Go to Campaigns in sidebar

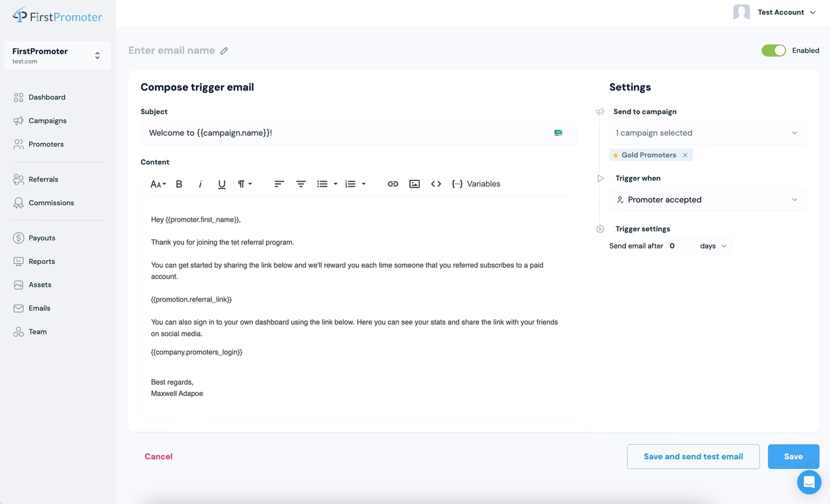[48, 120]
